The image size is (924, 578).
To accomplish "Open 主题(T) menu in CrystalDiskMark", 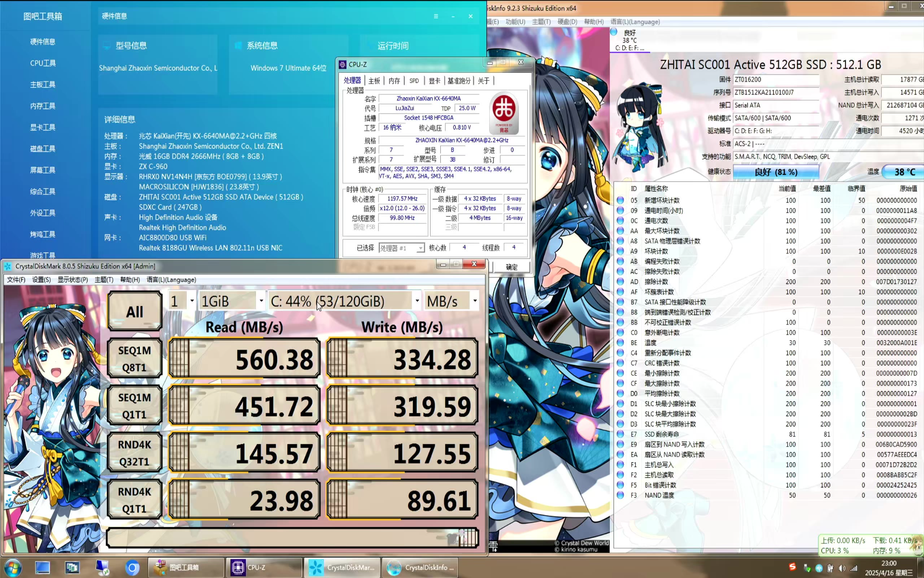I will 104,280.
